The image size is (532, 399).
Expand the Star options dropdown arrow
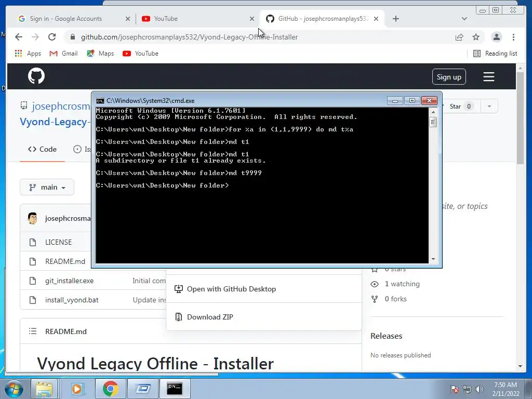tap(489, 106)
